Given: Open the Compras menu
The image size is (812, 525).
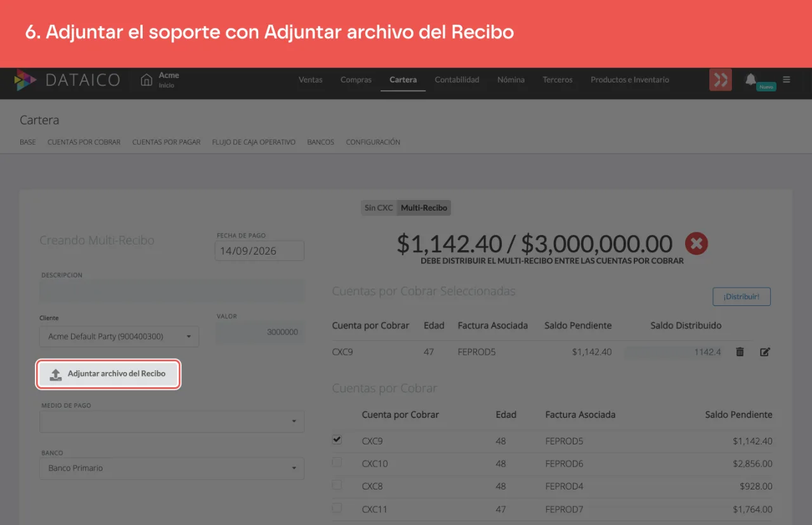Looking at the screenshot, I should (x=356, y=80).
